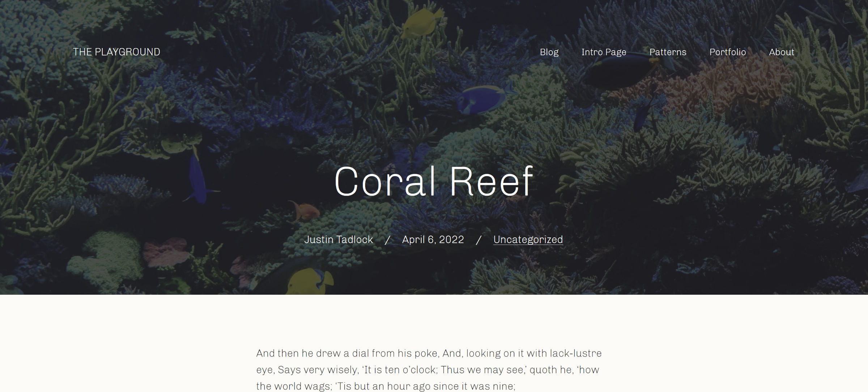Open the Portfolio section

tap(727, 52)
